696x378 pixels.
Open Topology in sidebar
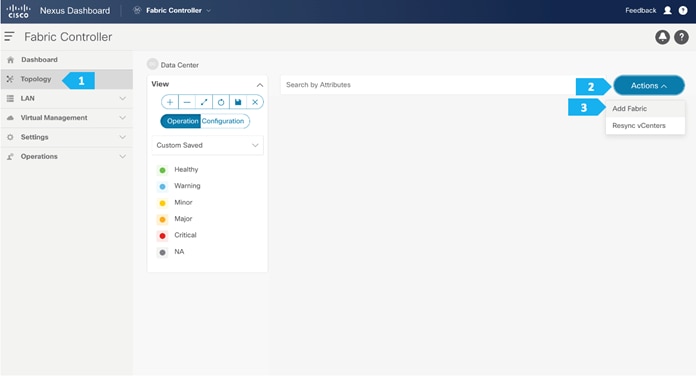[x=67, y=79]
